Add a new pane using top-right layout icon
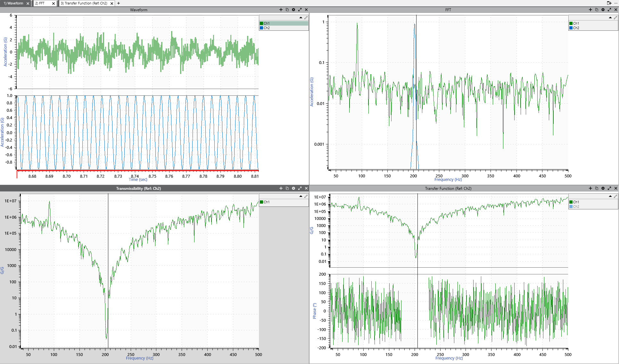This screenshot has width=619, height=364. (609, 3)
